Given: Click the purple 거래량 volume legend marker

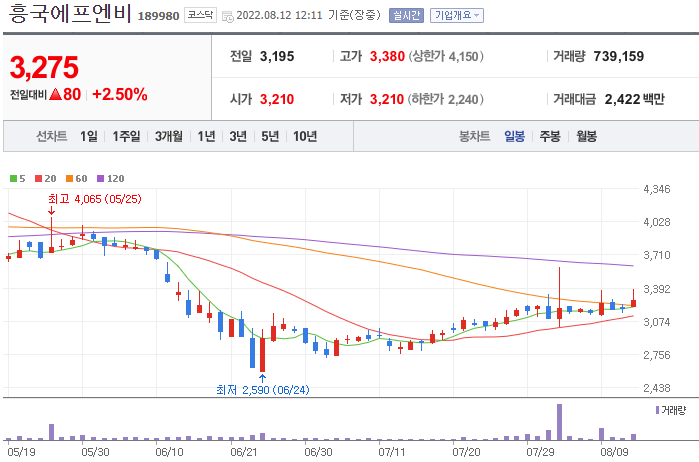Looking at the screenshot, I should (x=657, y=410).
